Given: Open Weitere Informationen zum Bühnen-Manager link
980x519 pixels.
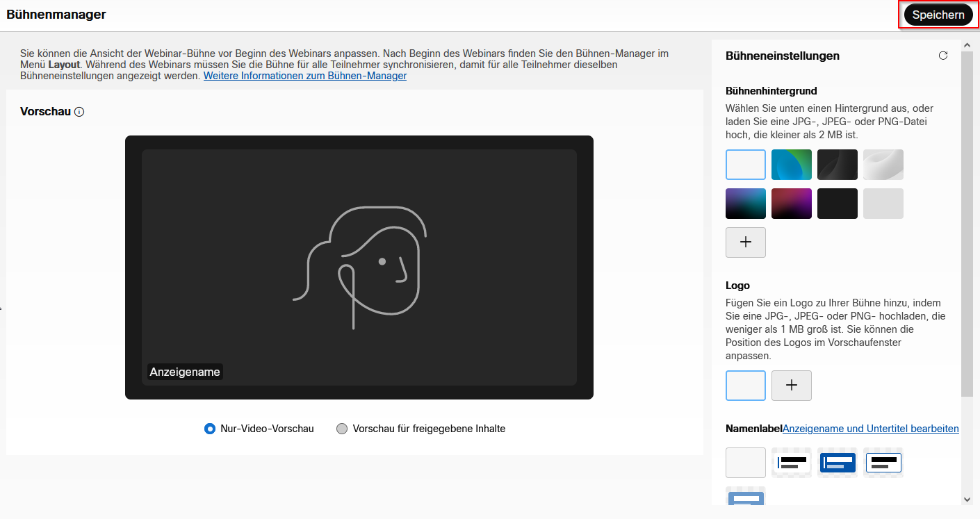Looking at the screenshot, I should click(x=305, y=76).
